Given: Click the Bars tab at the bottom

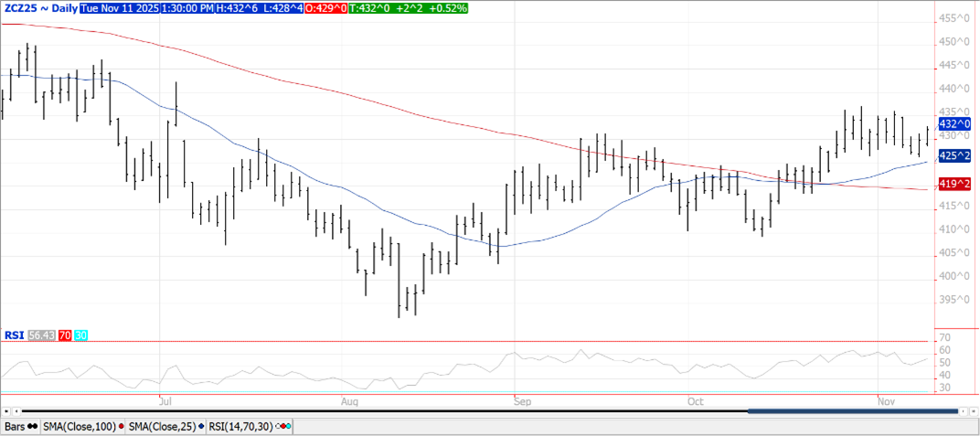Looking at the screenshot, I should click(15, 427).
